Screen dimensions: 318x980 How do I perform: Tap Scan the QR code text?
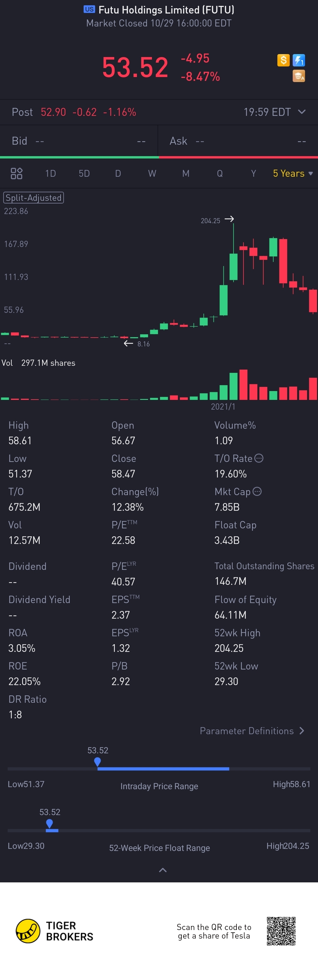214,931
